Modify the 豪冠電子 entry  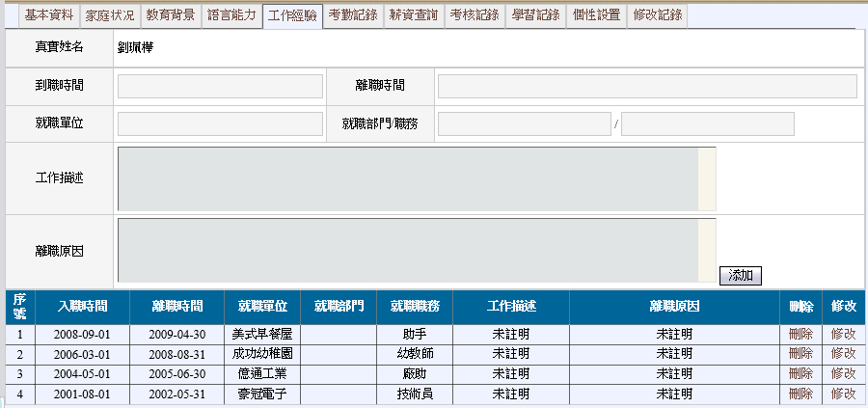[x=843, y=394]
